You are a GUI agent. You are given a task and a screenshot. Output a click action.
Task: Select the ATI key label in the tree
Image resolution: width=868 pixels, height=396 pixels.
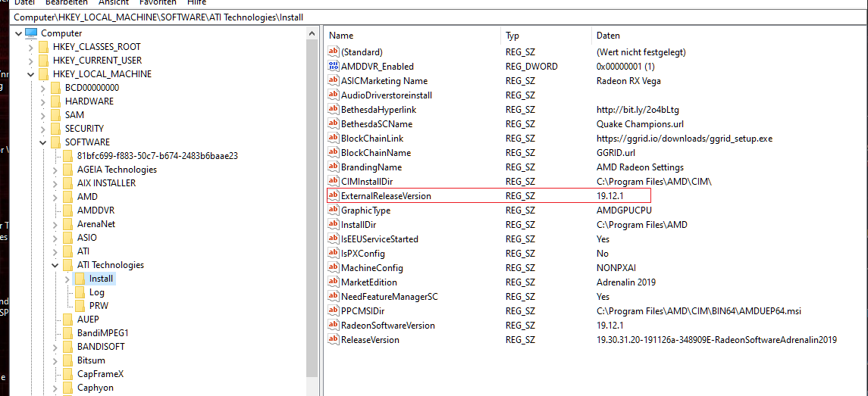coord(83,251)
